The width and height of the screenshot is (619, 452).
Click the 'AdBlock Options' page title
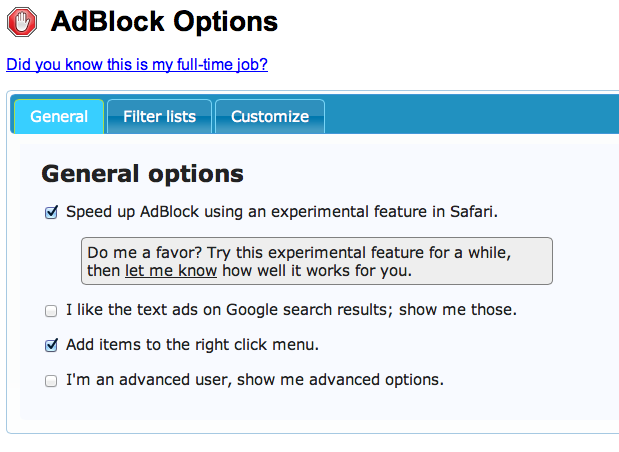pyautogui.click(x=164, y=21)
